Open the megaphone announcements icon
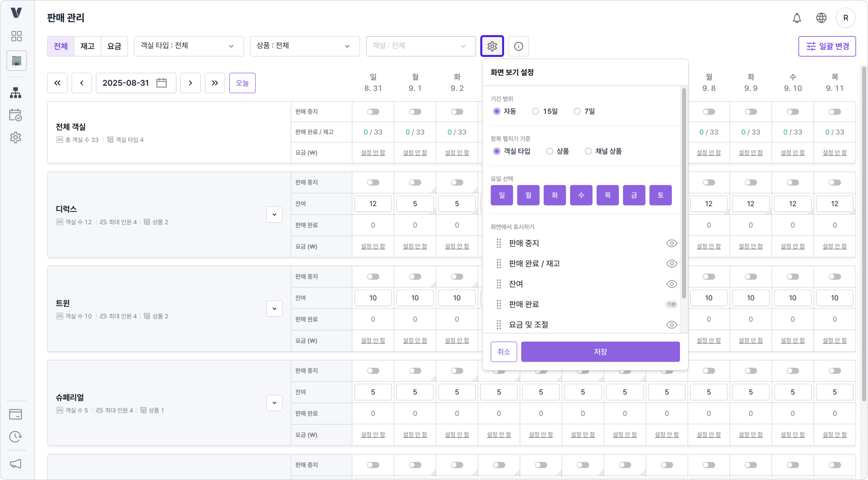The height and width of the screenshot is (480, 868). 16,464
